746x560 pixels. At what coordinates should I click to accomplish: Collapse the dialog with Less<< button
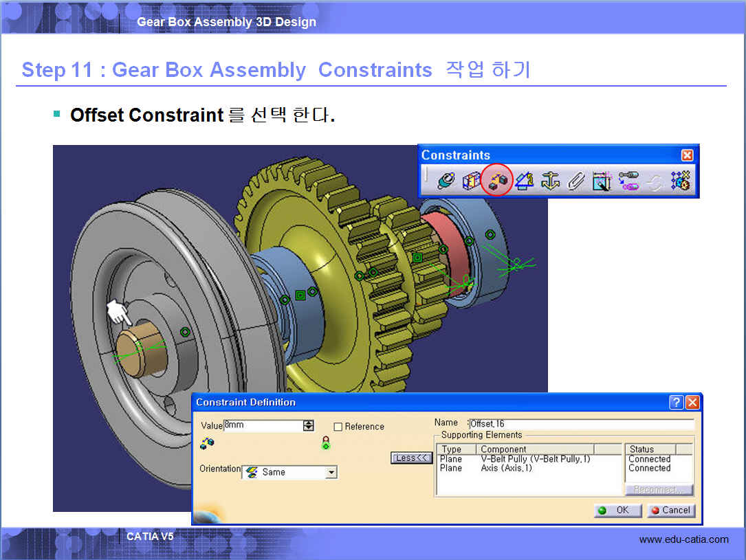tap(411, 458)
